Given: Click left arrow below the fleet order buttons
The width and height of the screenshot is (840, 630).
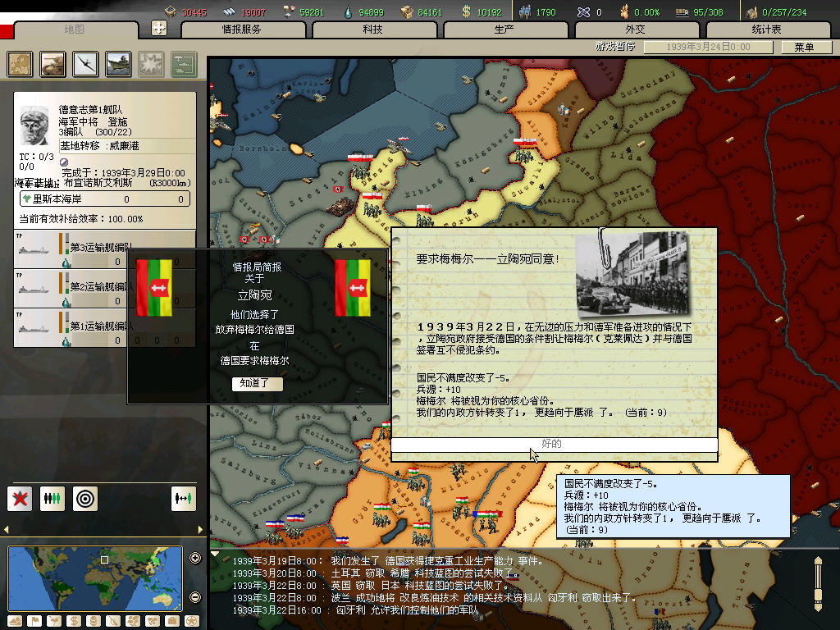Looking at the screenshot, I should pos(7,529).
